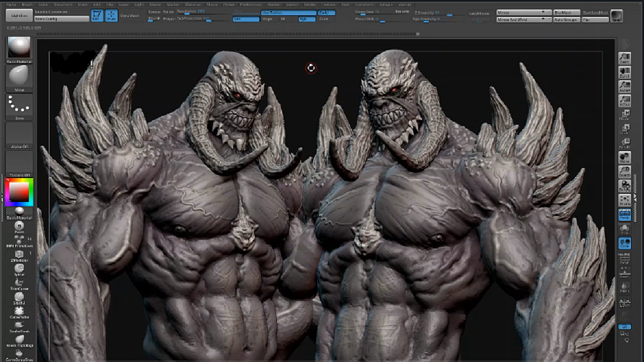The image size is (644, 362).
Task: Select the CurveStrapSnap brush
Action: [19, 354]
